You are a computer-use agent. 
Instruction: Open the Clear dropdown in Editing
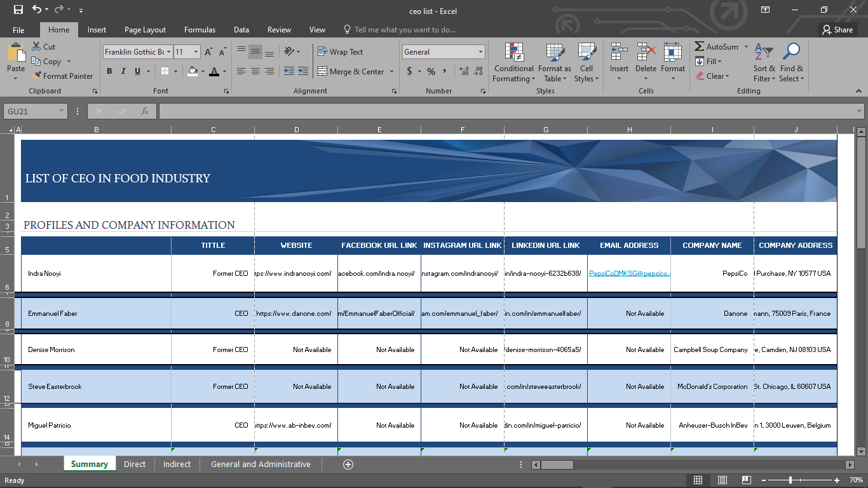pos(711,76)
